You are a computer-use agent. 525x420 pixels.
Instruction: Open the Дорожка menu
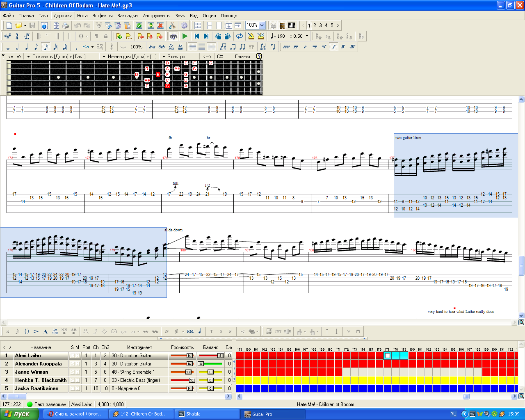point(63,16)
